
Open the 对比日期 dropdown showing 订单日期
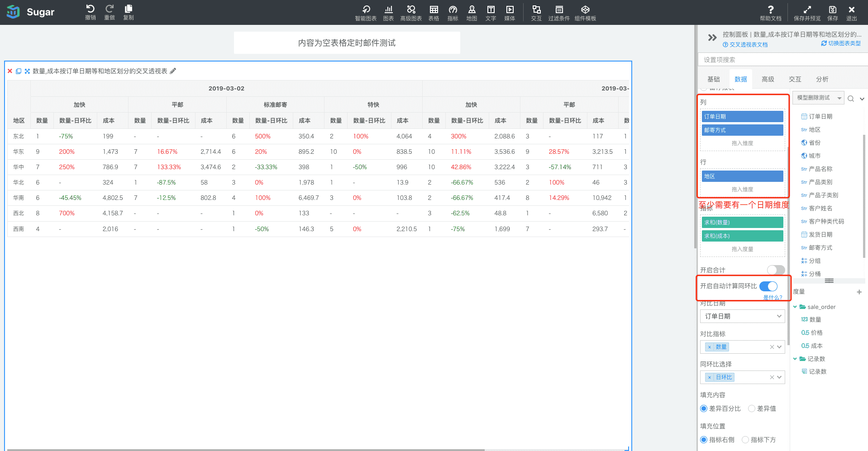coord(742,316)
